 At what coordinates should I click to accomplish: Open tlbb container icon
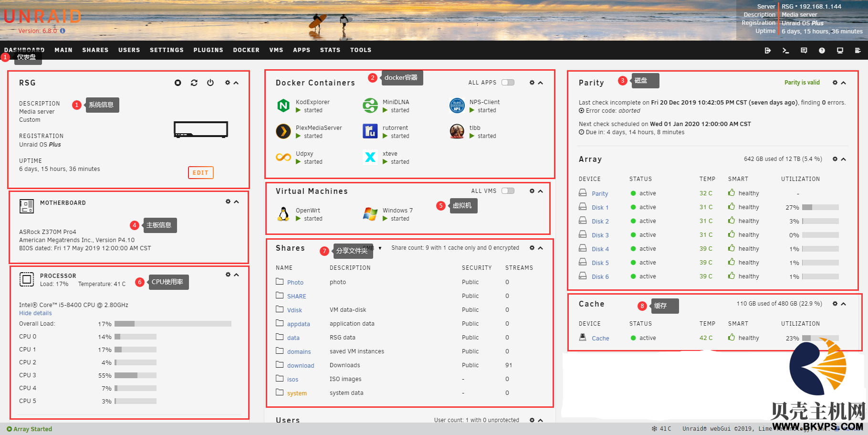coord(457,131)
